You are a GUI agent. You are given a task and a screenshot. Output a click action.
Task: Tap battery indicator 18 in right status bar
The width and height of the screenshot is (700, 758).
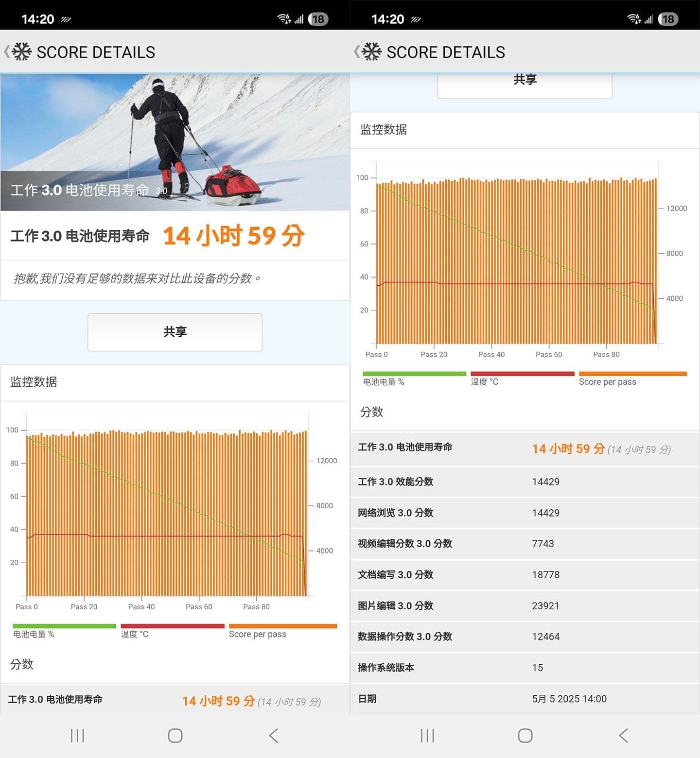pyautogui.click(x=668, y=19)
